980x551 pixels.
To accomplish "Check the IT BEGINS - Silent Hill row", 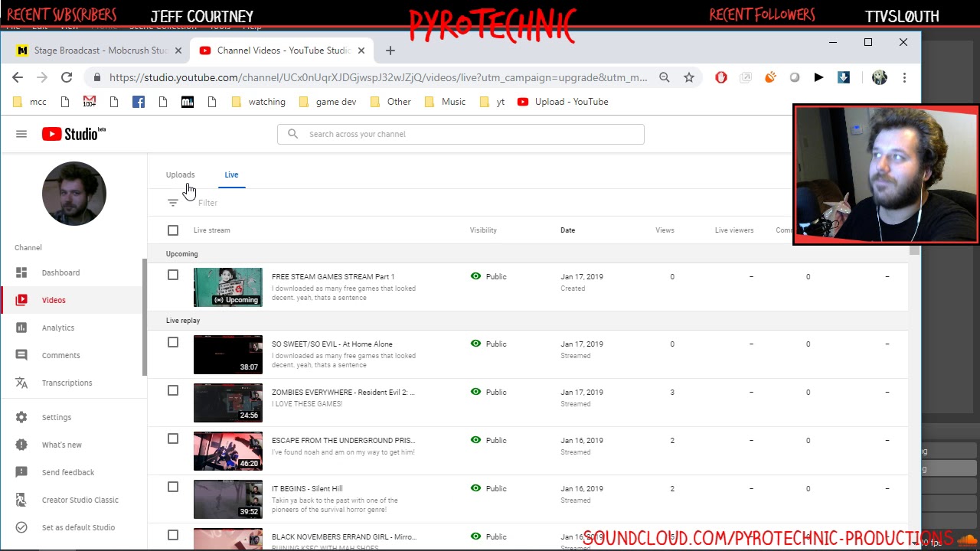I will click(x=173, y=487).
